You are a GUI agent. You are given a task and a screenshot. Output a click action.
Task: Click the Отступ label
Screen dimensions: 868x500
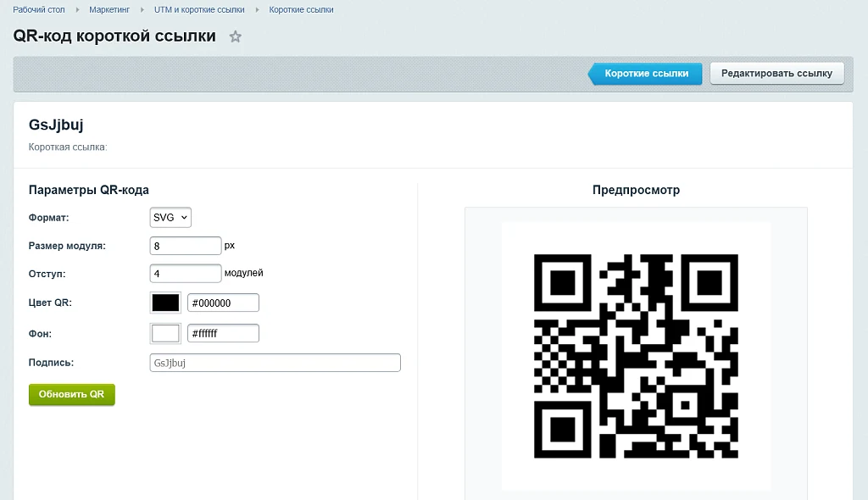click(x=47, y=274)
